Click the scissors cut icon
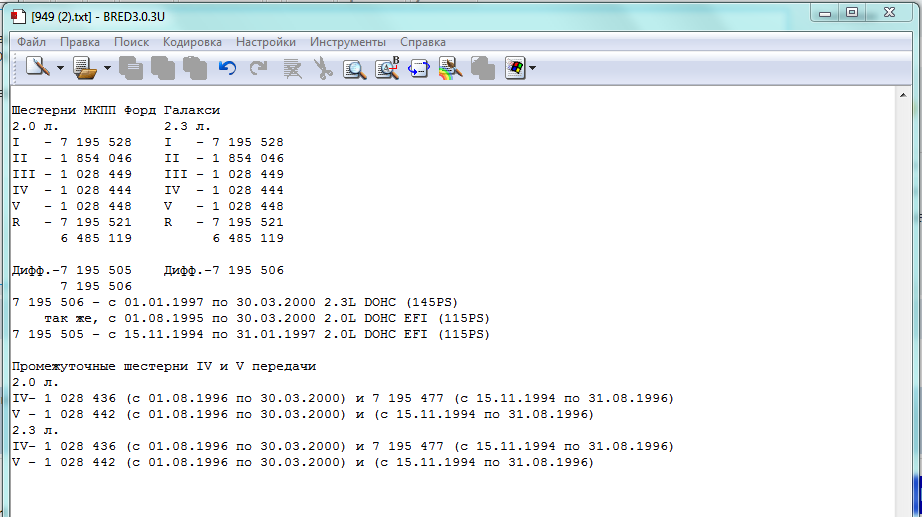Viewport: 922px width, 517px height. click(323, 68)
